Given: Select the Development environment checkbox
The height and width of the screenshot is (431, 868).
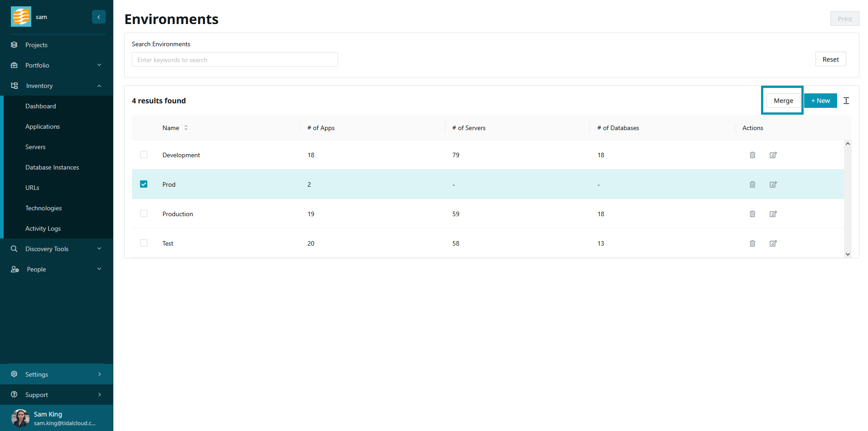Looking at the screenshot, I should coord(144,155).
